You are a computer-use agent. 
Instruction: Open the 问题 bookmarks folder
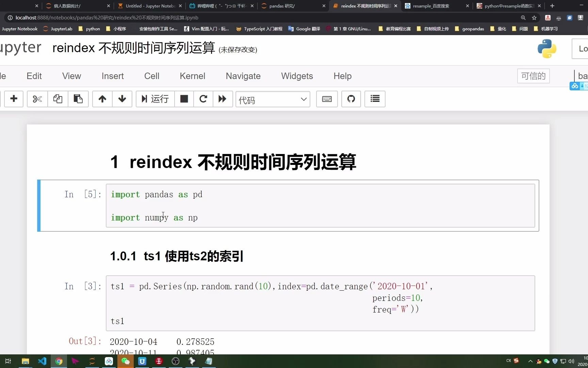520,29
